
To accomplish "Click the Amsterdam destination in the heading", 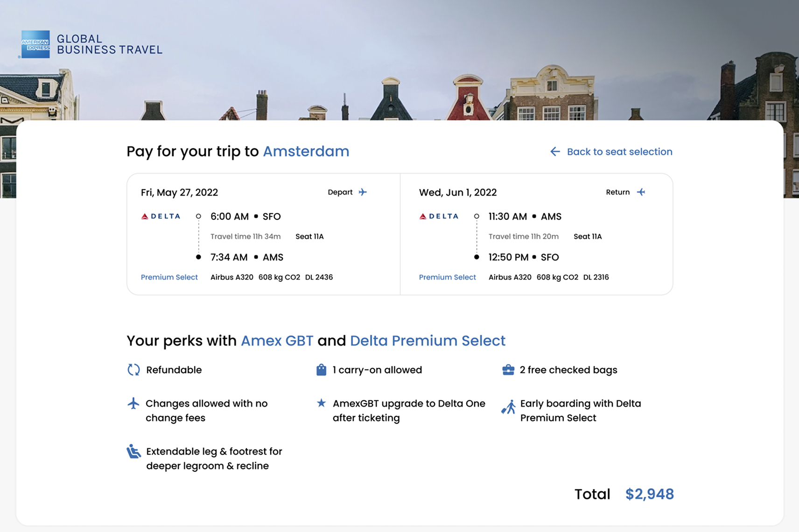I will coord(306,151).
